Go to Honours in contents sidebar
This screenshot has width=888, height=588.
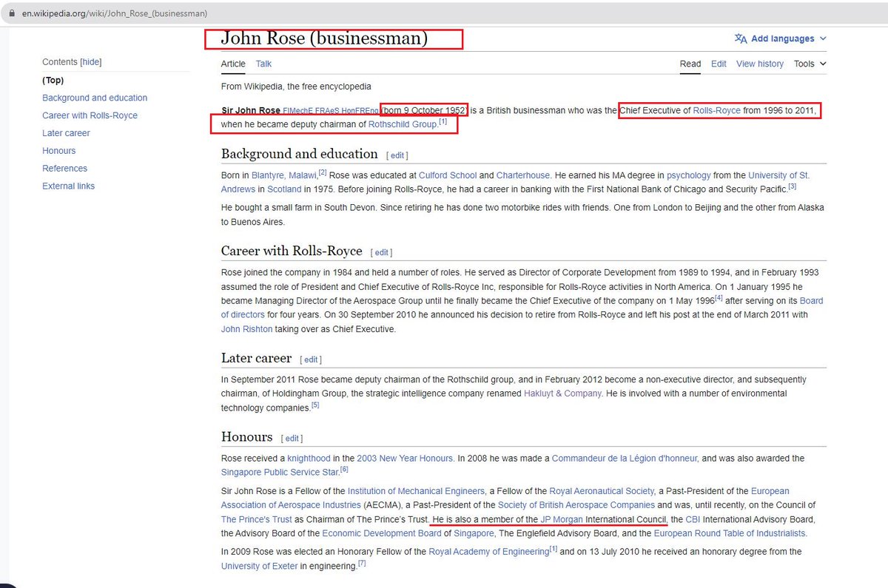tap(59, 151)
